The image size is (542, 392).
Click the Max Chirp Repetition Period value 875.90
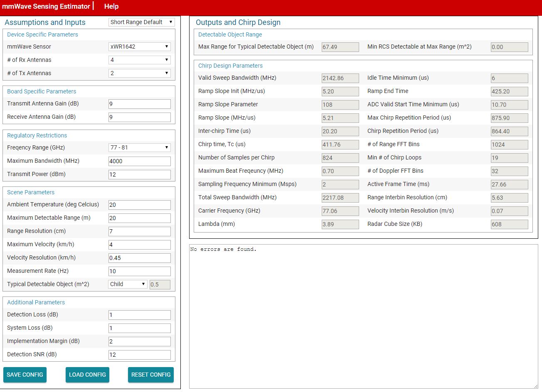pos(510,118)
